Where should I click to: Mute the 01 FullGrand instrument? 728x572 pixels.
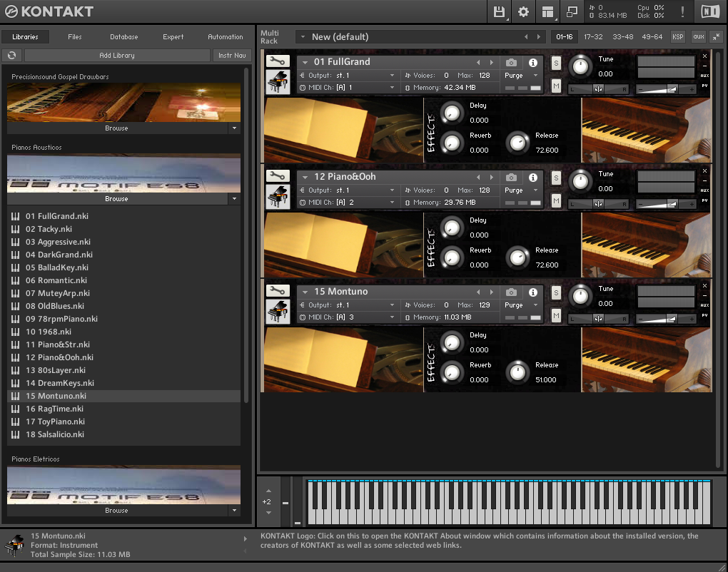click(x=556, y=86)
